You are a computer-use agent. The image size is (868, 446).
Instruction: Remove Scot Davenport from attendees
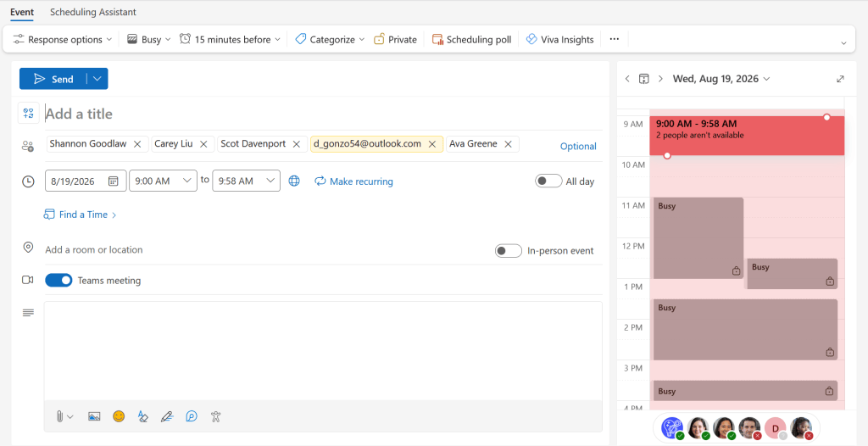pos(296,144)
